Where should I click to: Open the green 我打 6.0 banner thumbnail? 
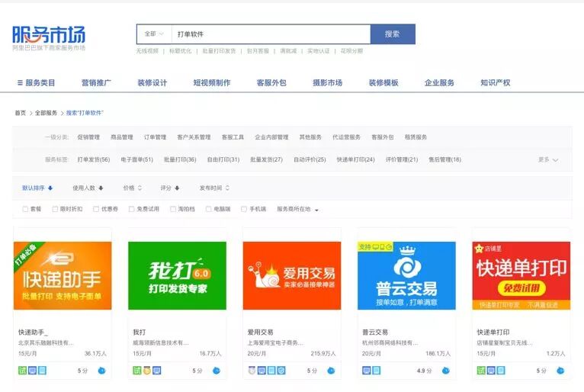[178, 275]
